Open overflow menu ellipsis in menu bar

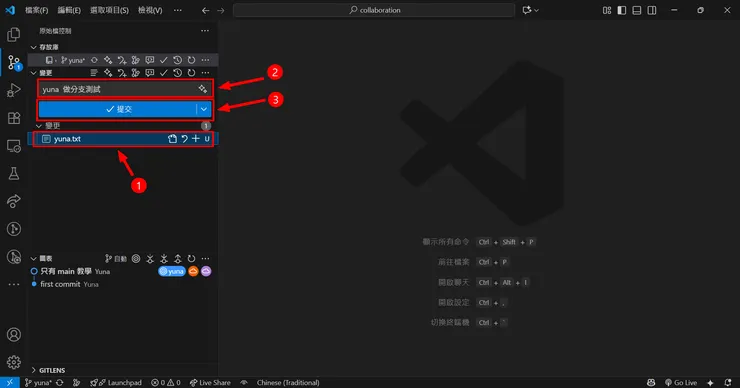177,10
